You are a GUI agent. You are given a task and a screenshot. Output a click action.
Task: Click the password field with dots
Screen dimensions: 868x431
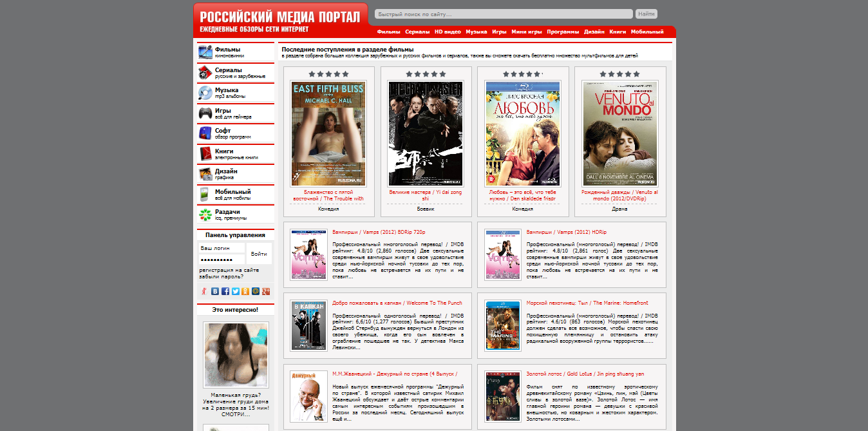222,259
